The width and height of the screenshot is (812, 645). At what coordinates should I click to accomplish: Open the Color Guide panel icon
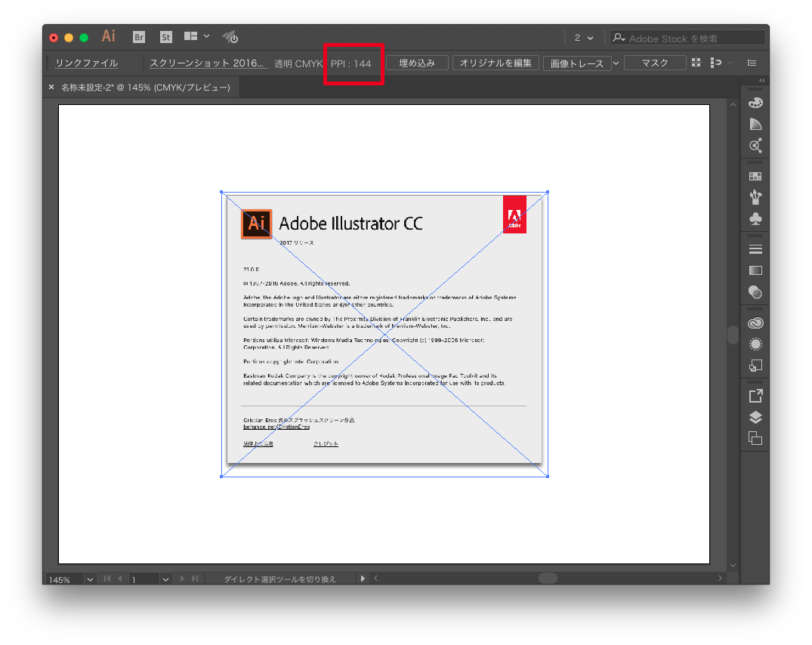pos(755,124)
